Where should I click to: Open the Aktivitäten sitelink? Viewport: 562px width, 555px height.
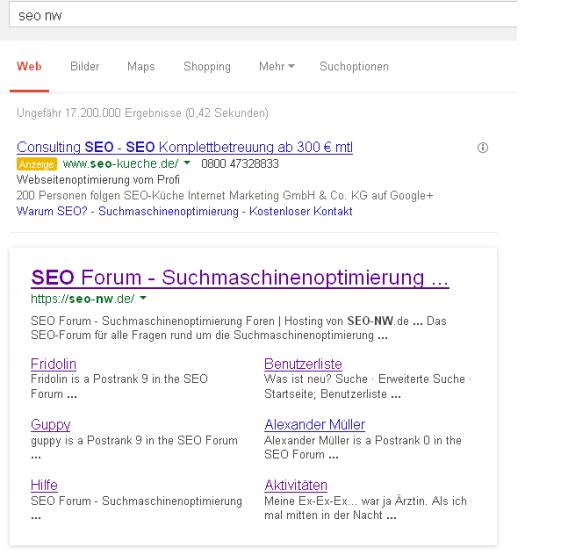click(296, 485)
